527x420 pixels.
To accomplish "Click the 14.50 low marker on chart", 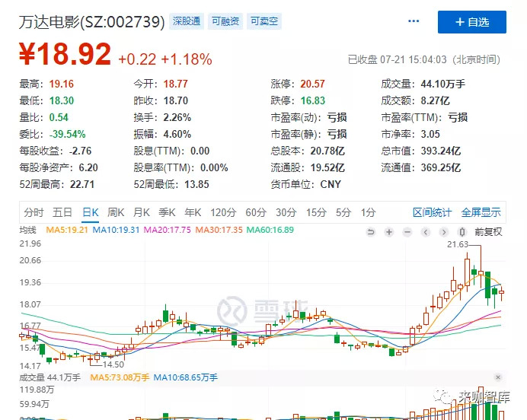I will 113,364.
